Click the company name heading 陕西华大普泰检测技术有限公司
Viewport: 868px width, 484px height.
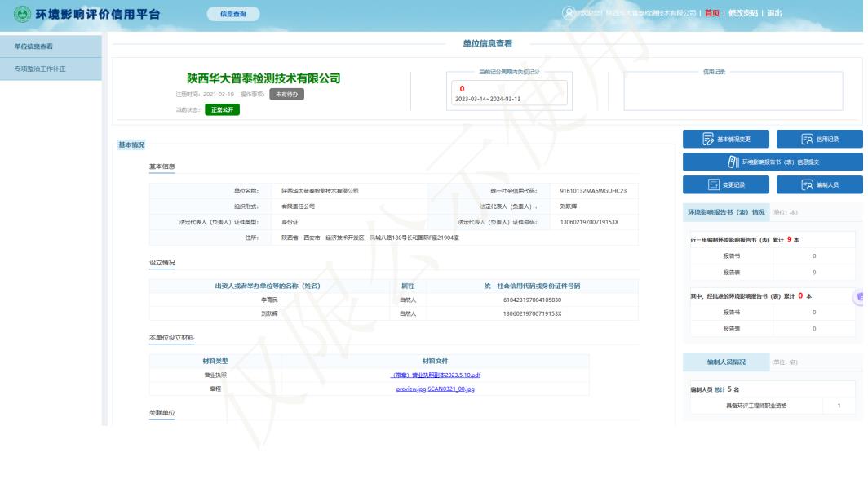263,78
